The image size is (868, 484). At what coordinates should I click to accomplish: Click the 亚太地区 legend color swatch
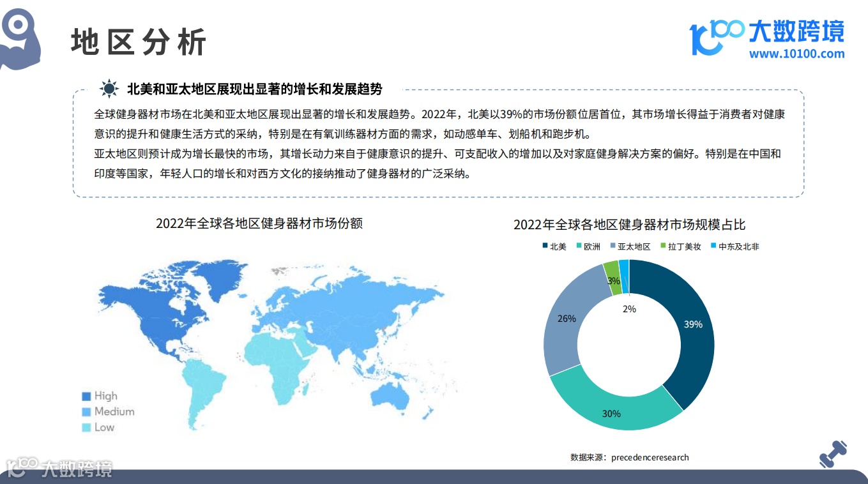click(x=613, y=246)
